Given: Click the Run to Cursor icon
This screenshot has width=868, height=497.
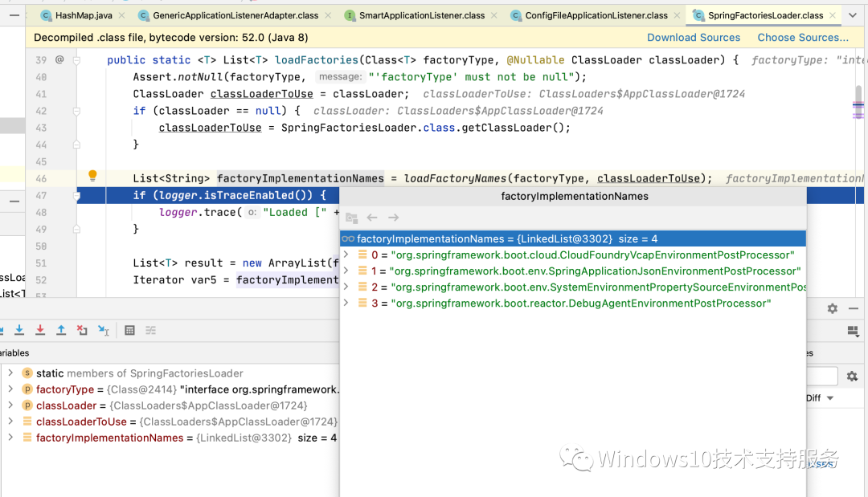Looking at the screenshot, I should tap(104, 331).
